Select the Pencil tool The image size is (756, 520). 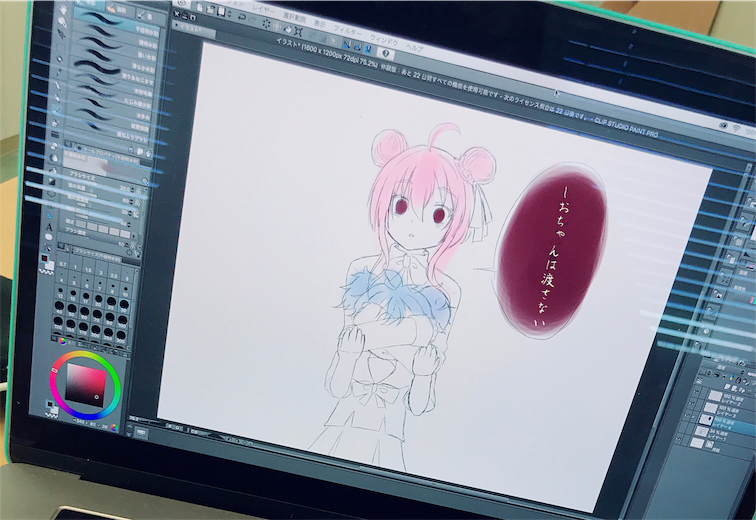coord(57,98)
